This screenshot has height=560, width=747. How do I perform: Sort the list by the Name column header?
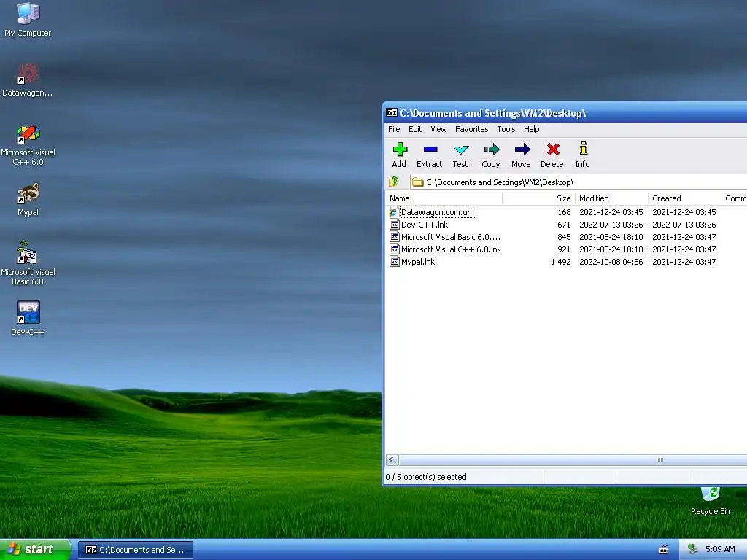click(444, 198)
